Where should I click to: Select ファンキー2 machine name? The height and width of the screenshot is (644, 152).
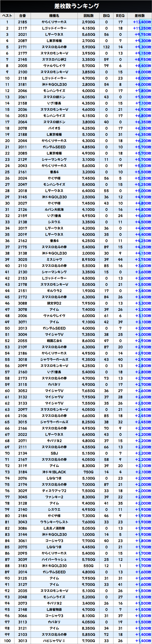click(x=54, y=497)
